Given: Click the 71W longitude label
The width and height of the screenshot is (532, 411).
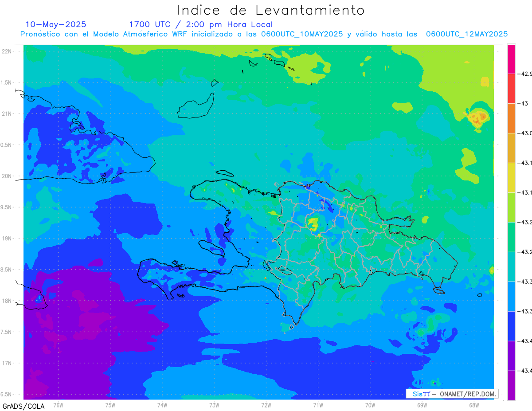Looking at the screenshot, I should 318,404.
